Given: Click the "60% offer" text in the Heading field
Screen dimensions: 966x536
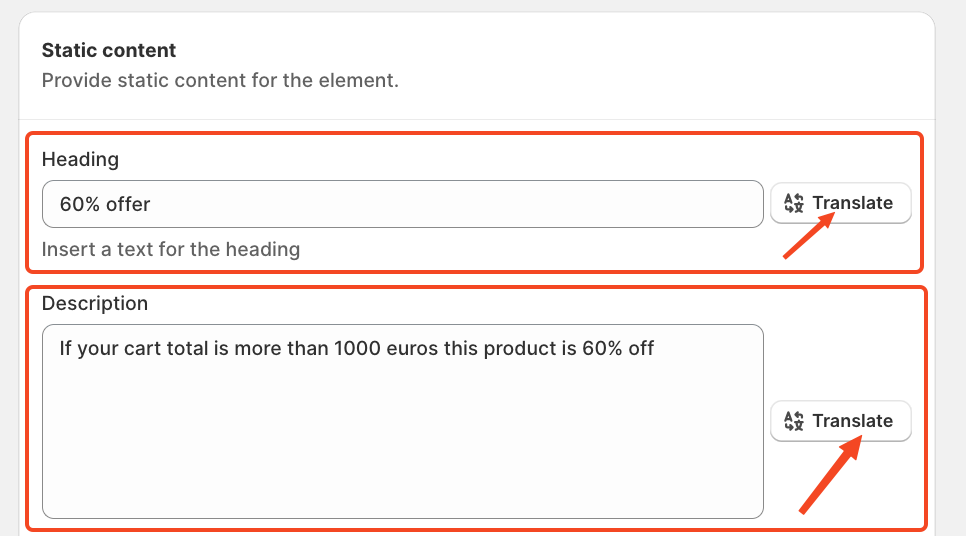Looking at the screenshot, I should tap(105, 204).
